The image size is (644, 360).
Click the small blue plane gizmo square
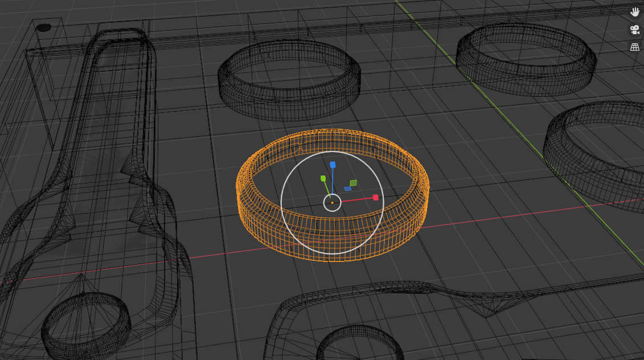point(347,189)
